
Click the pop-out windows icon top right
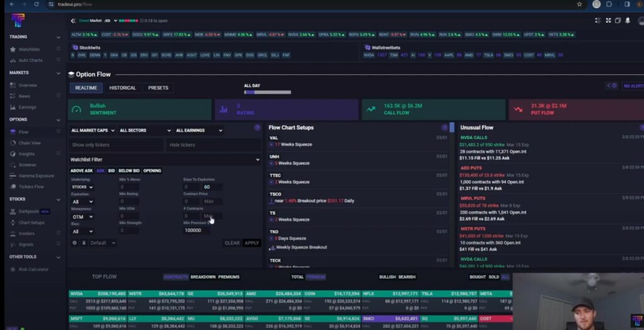[x=618, y=21]
